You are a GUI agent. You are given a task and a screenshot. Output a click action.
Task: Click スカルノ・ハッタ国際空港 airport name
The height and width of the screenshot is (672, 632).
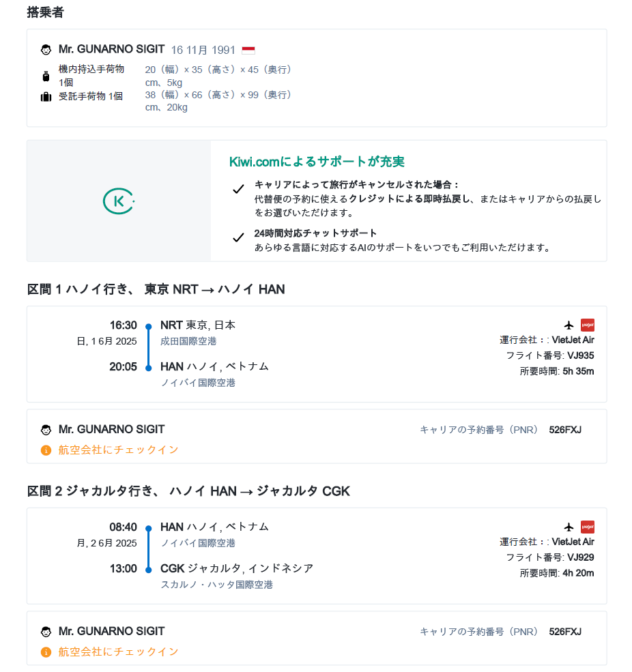click(x=216, y=585)
